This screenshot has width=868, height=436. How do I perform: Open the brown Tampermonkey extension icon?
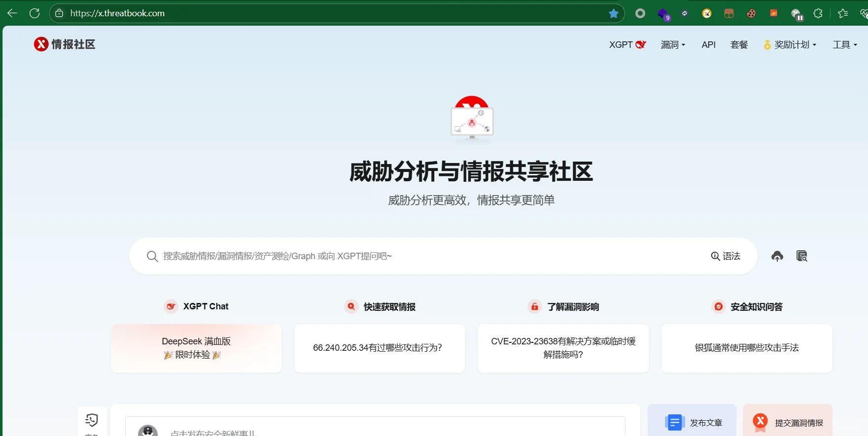tap(729, 13)
